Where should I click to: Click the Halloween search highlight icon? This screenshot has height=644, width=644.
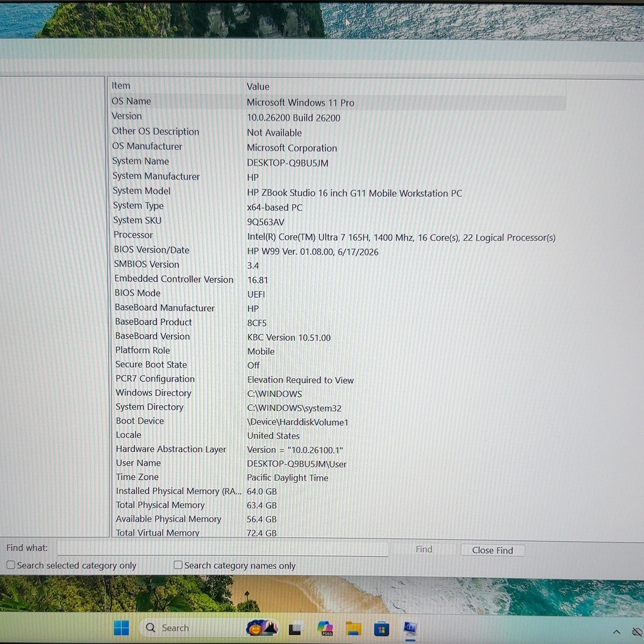262,627
